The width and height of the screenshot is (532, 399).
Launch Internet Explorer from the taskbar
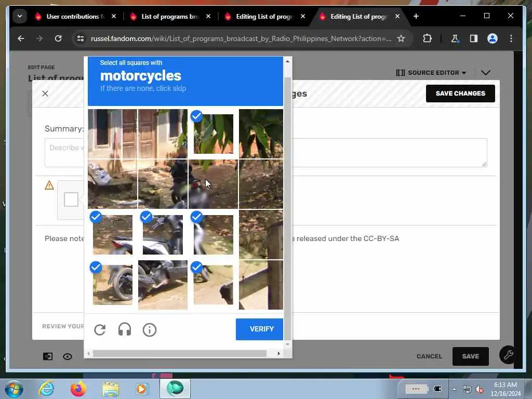click(x=46, y=389)
